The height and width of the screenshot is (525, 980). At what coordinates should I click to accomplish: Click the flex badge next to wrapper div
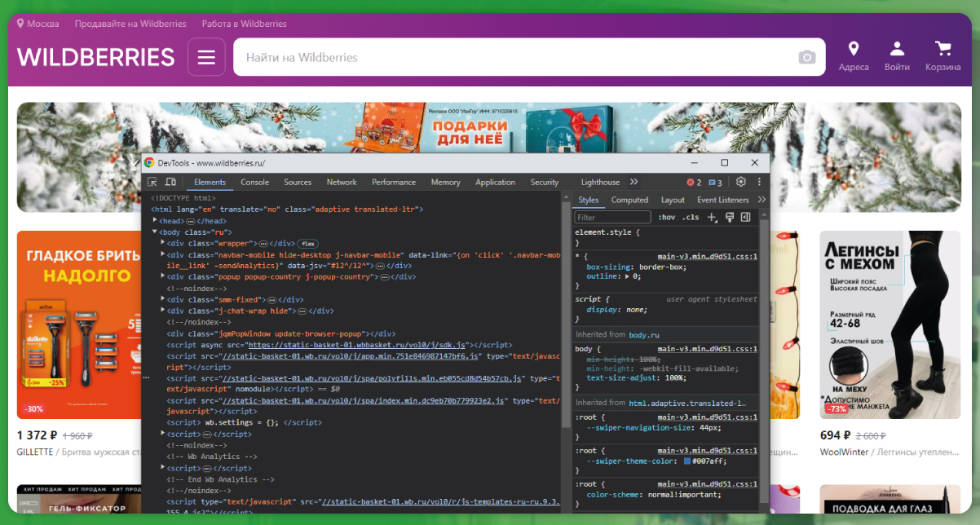tap(307, 243)
